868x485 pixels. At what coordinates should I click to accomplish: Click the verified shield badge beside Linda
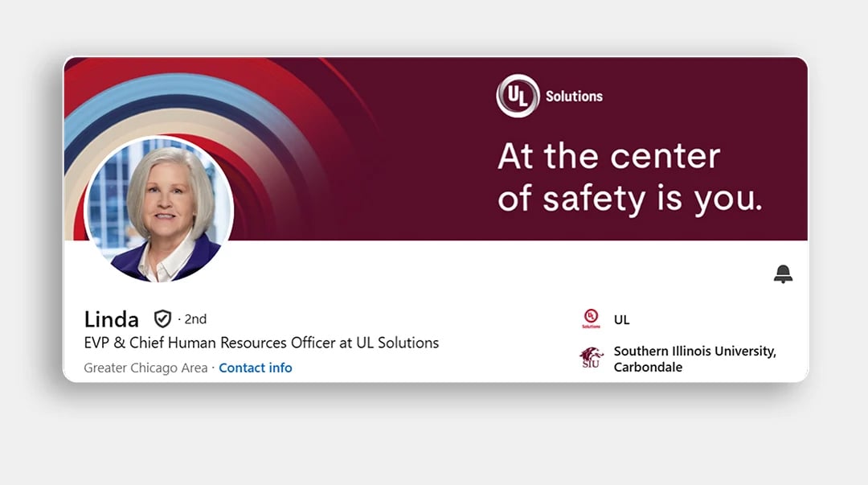click(162, 318)
